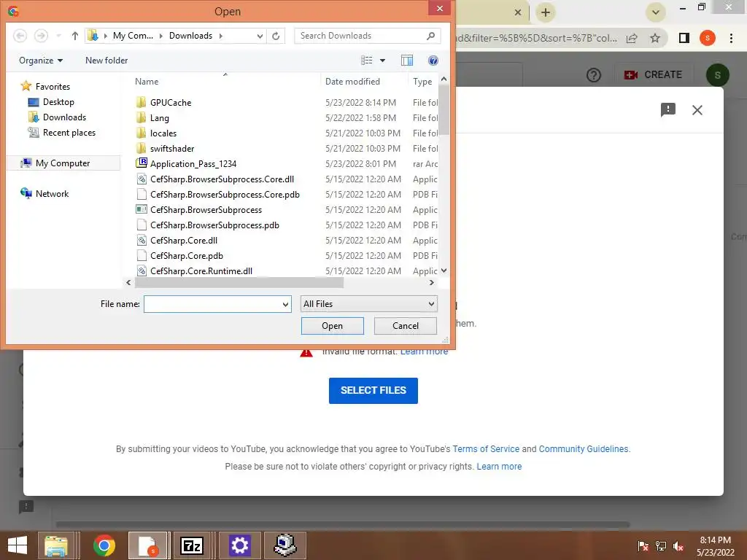Viewport: 747px width, 560px height.
Task: Open the Community Guidelines link
Action: [584, 449]
